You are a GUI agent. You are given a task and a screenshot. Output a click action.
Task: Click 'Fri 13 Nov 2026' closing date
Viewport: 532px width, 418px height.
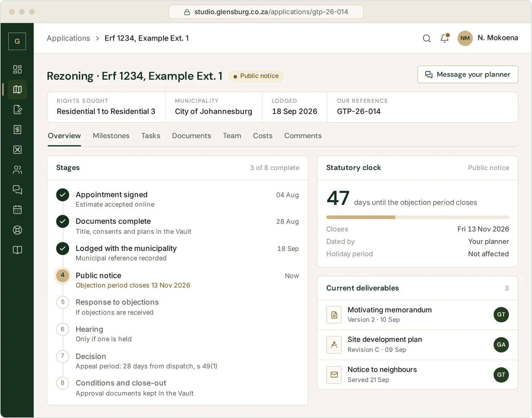tap(483, 229)
